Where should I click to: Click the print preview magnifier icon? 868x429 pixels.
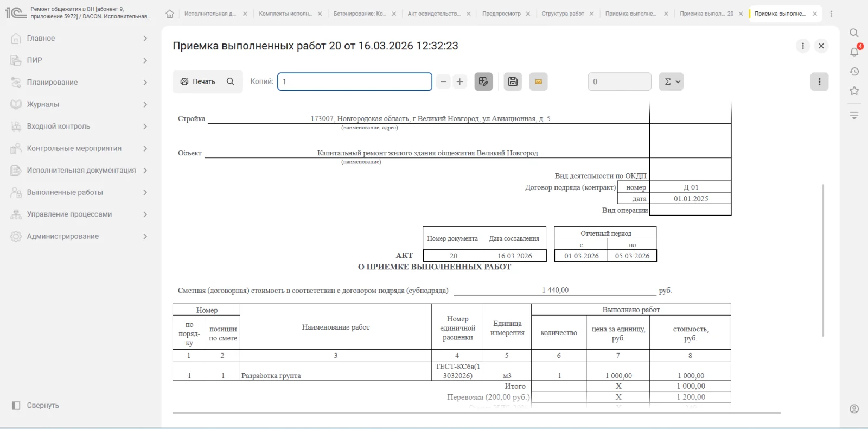point(231,81)
